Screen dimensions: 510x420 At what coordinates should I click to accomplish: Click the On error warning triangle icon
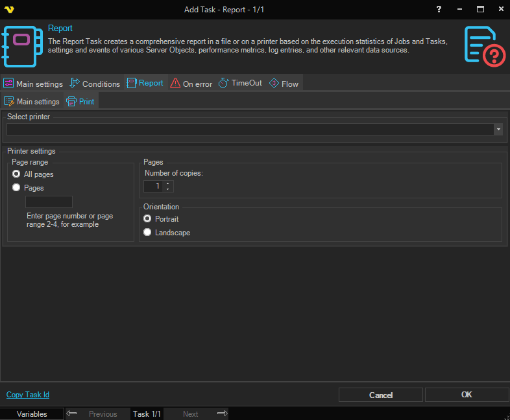pyautogui.click(x=175, y=84)
